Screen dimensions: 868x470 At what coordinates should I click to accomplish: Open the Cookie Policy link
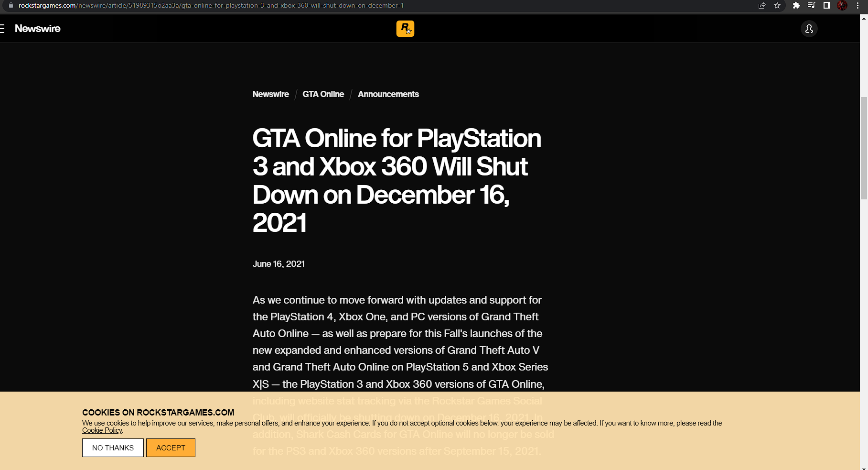pyautogui.click(x=102, y=430)
